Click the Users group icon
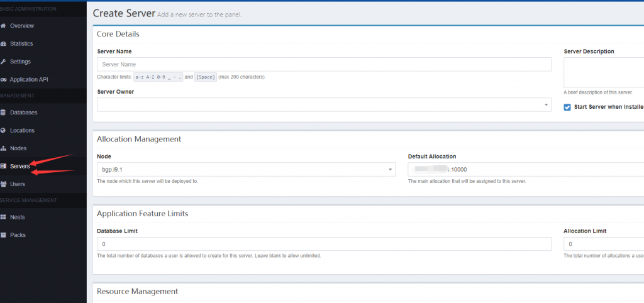Image resolution: width=644 pixels, height=303 pixels. [4, 184]
